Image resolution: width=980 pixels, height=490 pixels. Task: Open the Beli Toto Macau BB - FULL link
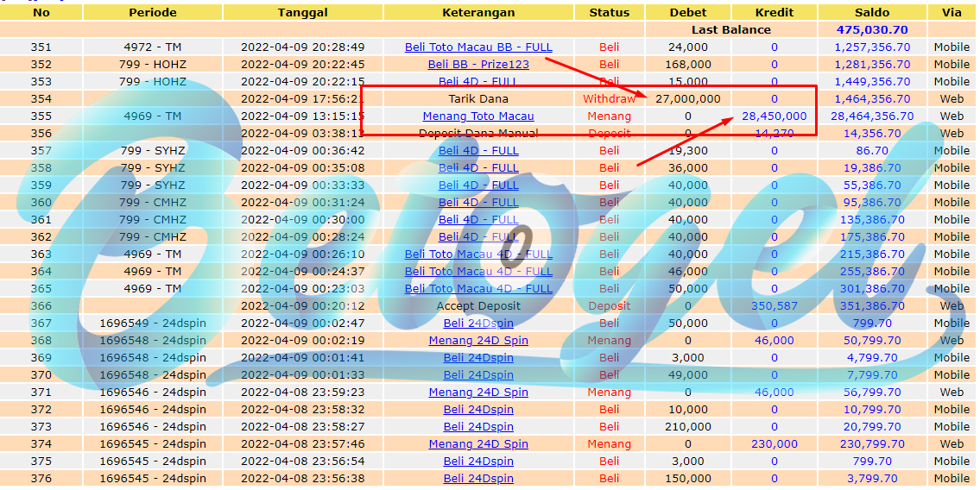(x=478, y=47)
